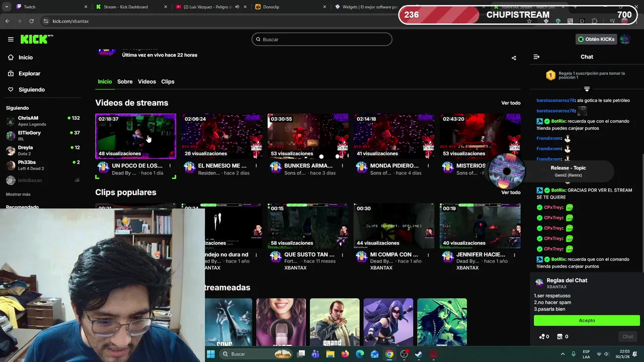Screen dimensions: 644x362
Task: Open ChrisAM channel from following list
Action: (43, 121)
